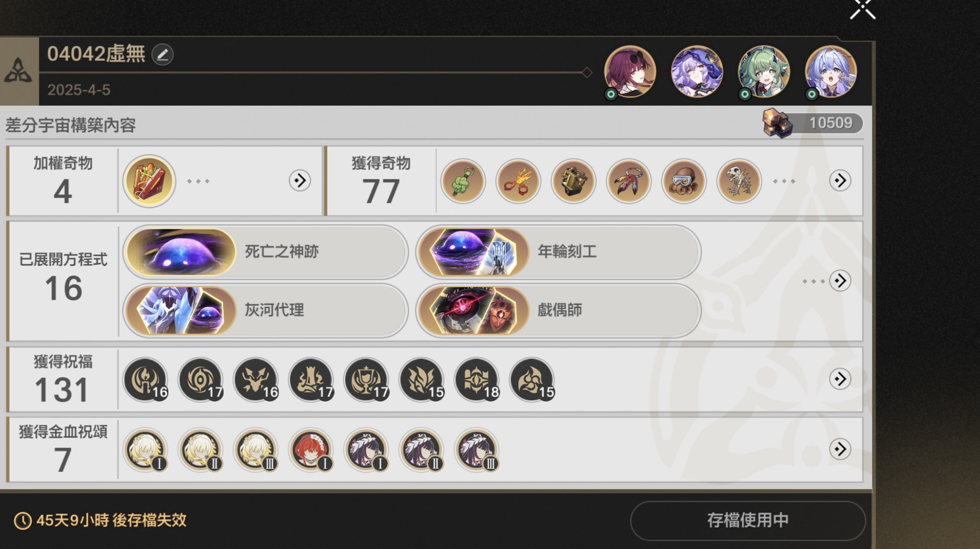
Task: Close the save detail panel
Action: [863, 9]
